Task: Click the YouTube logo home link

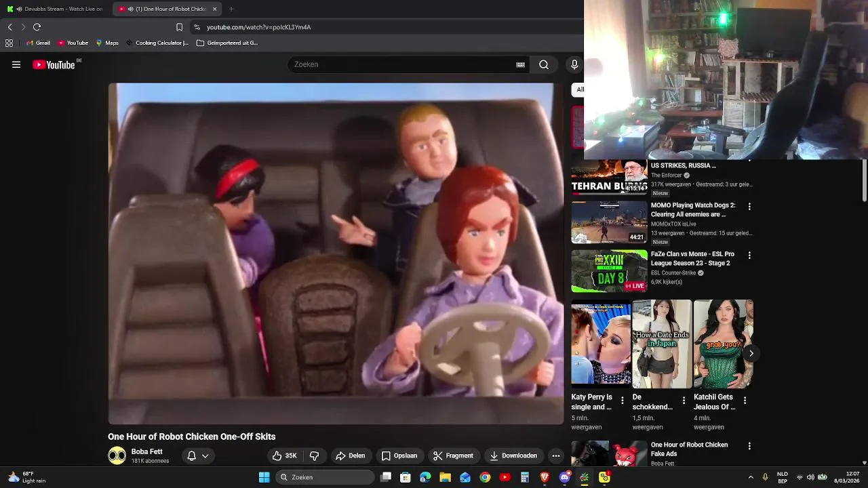Action: tap(54, 65)
